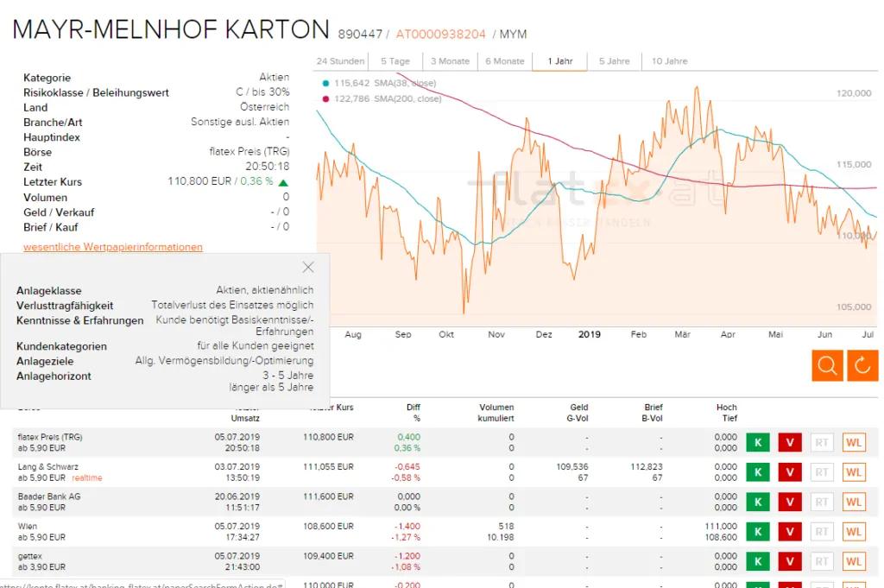Click the orange refresh chart icon

point(862,365)
